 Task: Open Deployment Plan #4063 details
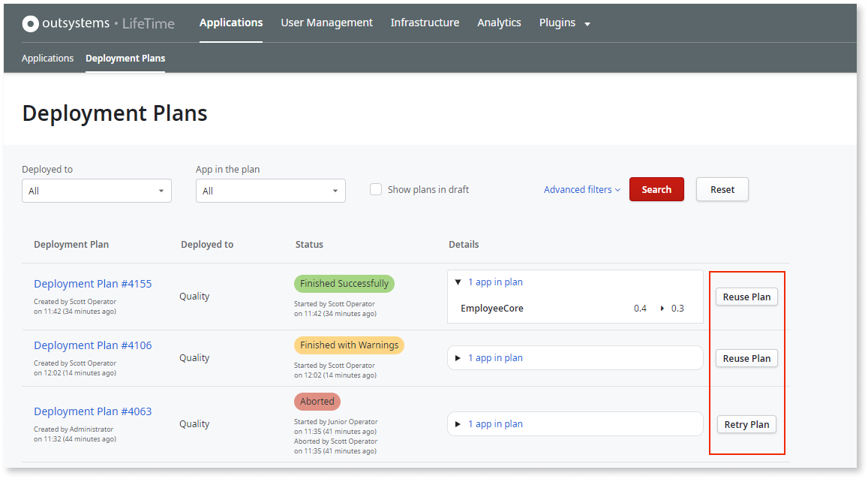(x=92, y=411)
